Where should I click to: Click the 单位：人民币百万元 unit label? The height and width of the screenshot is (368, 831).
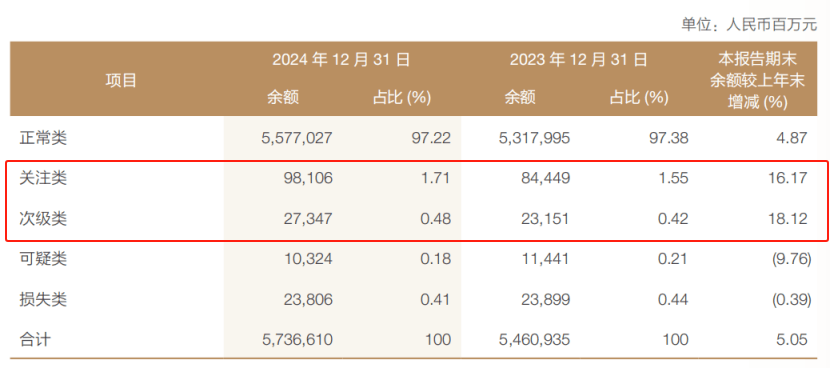point(749,25)
